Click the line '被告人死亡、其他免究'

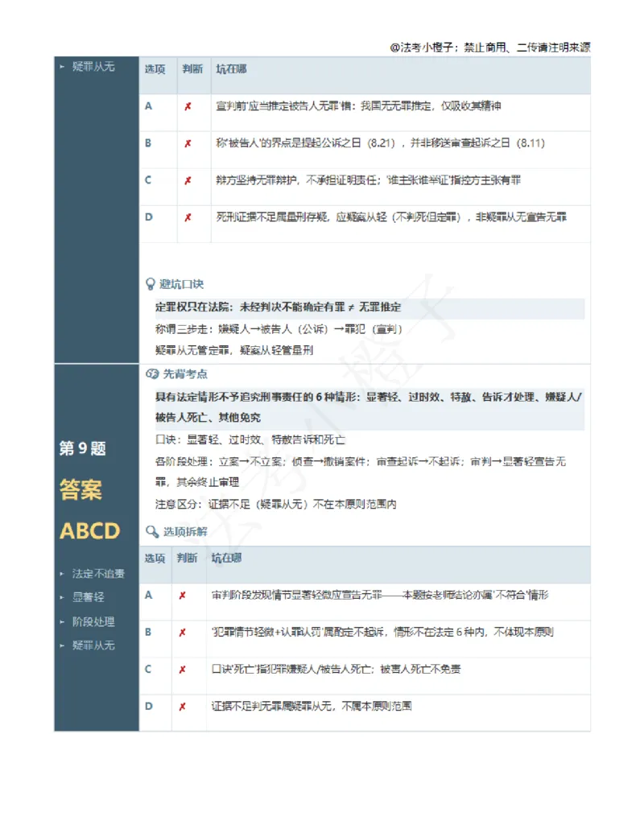[x=208, y=418]
